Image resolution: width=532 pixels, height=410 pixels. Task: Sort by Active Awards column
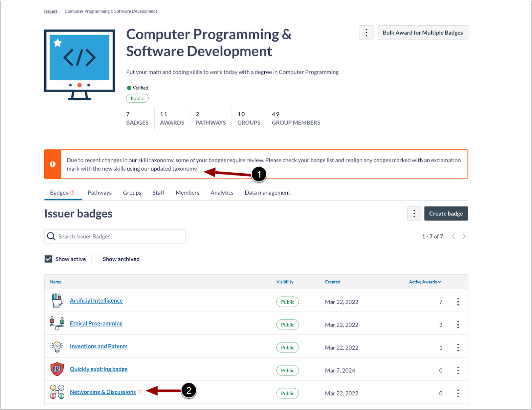coord(425,282)
